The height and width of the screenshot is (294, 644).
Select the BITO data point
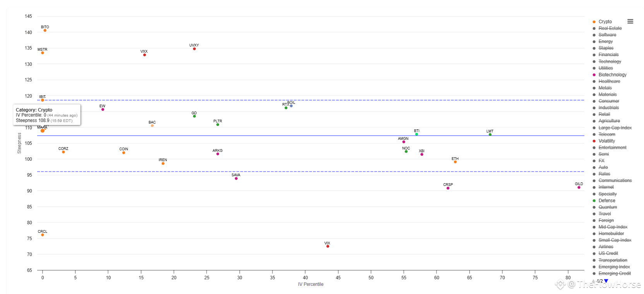(x=45, y=30)
